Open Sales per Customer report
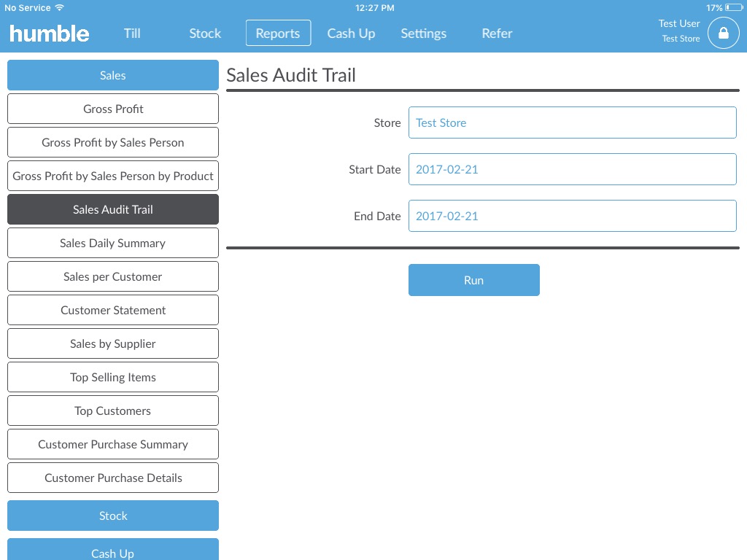The width and height of the screenshot is (747, 560). (113, 276)
